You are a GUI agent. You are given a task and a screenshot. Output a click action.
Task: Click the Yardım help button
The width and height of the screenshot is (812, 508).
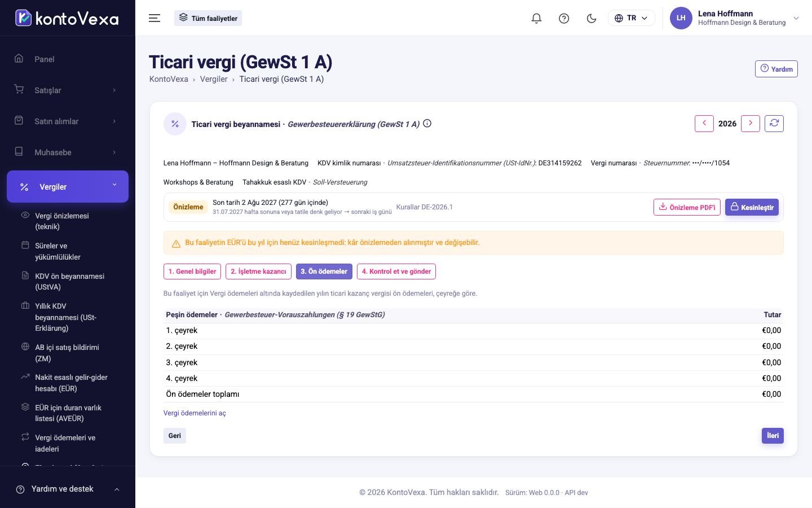pos(776,69)
